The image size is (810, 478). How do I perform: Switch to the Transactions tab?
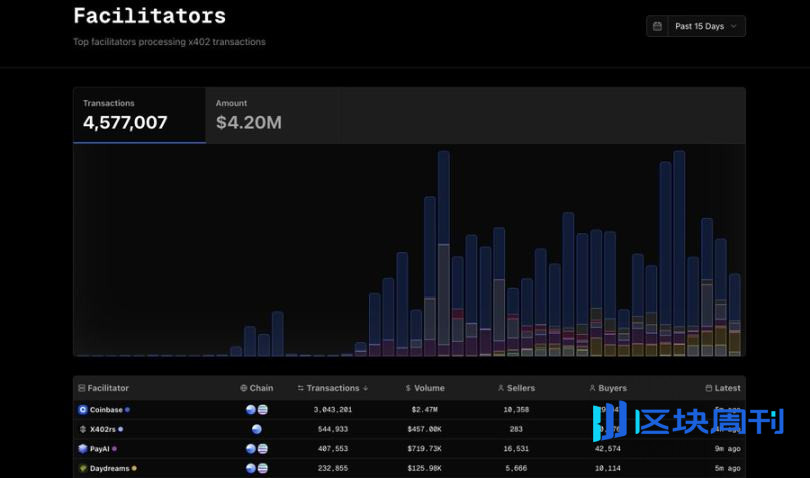[139, 115]
